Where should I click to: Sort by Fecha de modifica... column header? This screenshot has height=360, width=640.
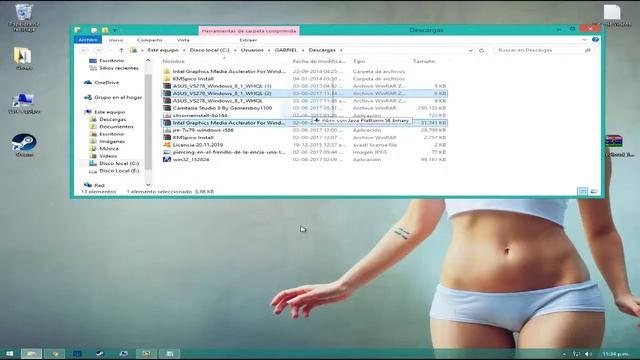[319, 61]
